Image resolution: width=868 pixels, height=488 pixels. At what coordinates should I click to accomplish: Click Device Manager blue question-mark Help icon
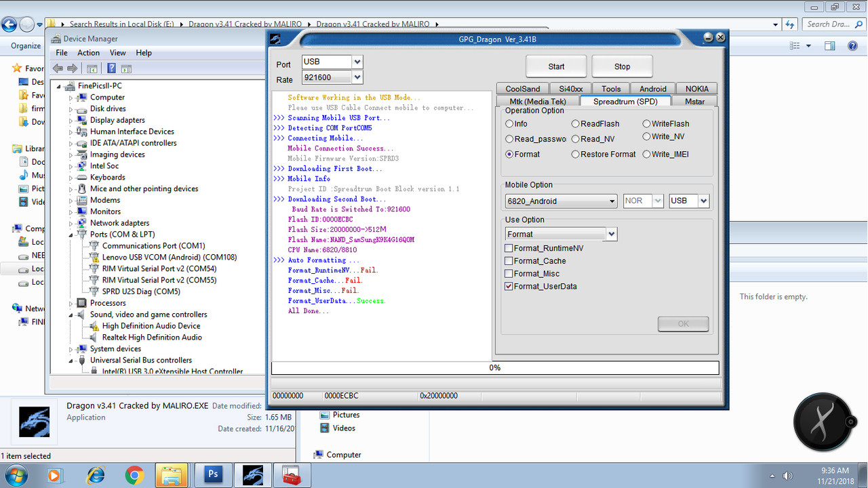click(111, 68)
